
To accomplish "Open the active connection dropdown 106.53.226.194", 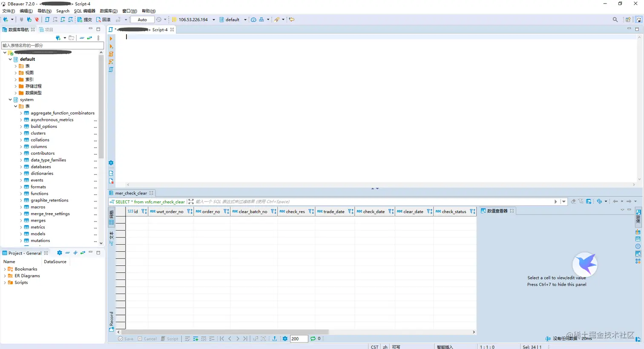I will click(194, 20).
